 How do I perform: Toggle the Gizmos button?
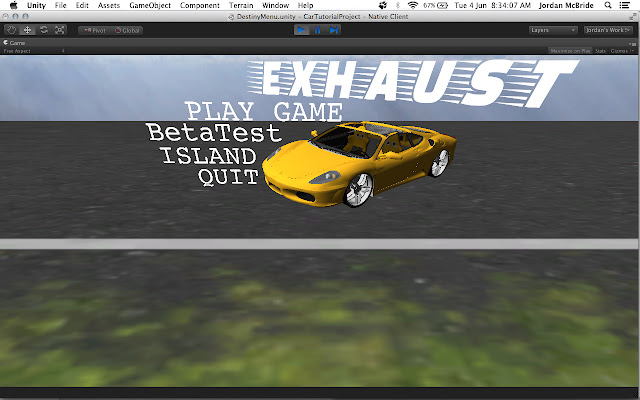(x=619, y=51)
